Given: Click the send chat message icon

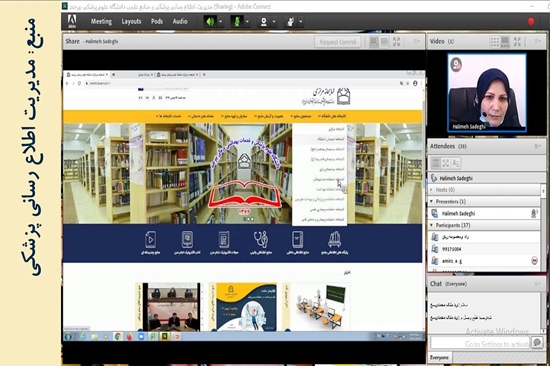Looking at the screenshot, I should point(537,342).
